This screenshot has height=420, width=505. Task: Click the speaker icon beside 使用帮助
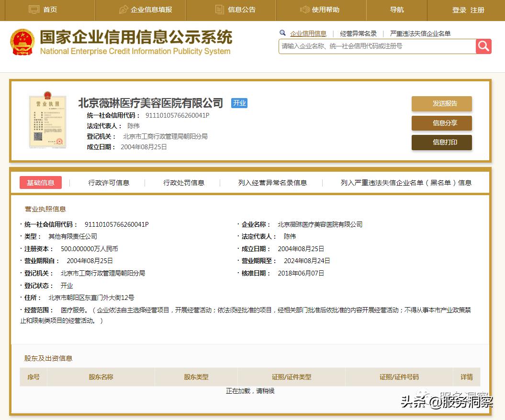coord(305,10)
